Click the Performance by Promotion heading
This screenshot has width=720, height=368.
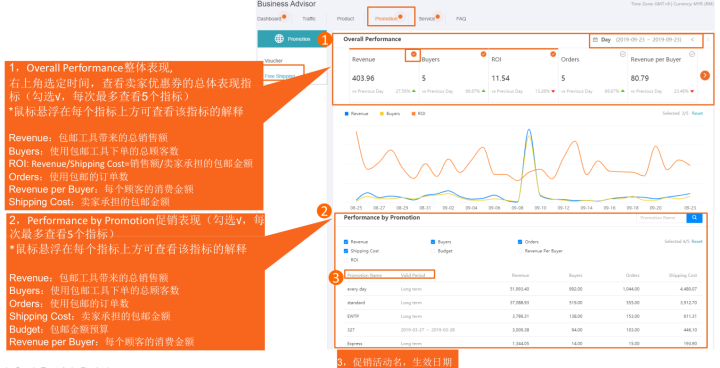[x=382, y=218]
